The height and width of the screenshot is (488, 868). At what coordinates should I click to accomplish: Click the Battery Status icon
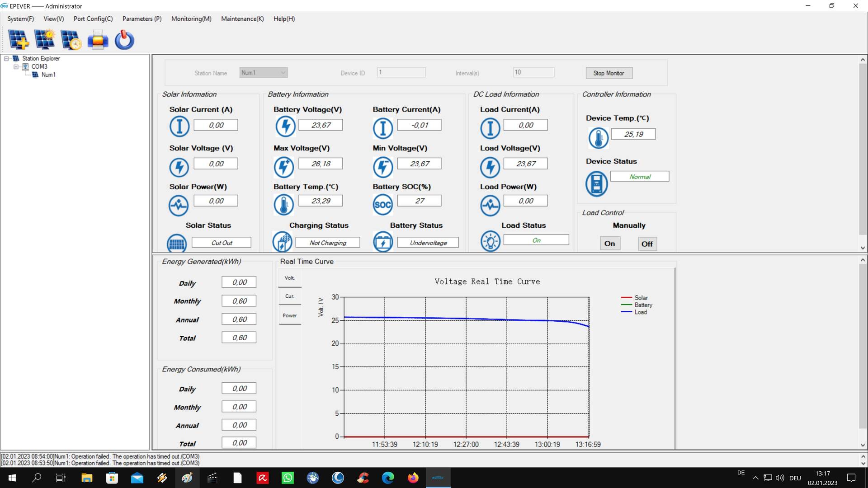pyautogui.click(x=383, y=242)
